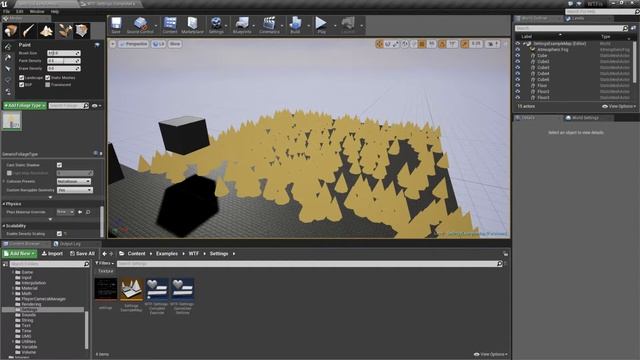
Task: Click the Add New button
Action: pyautogui.click(x=20, y=253)
